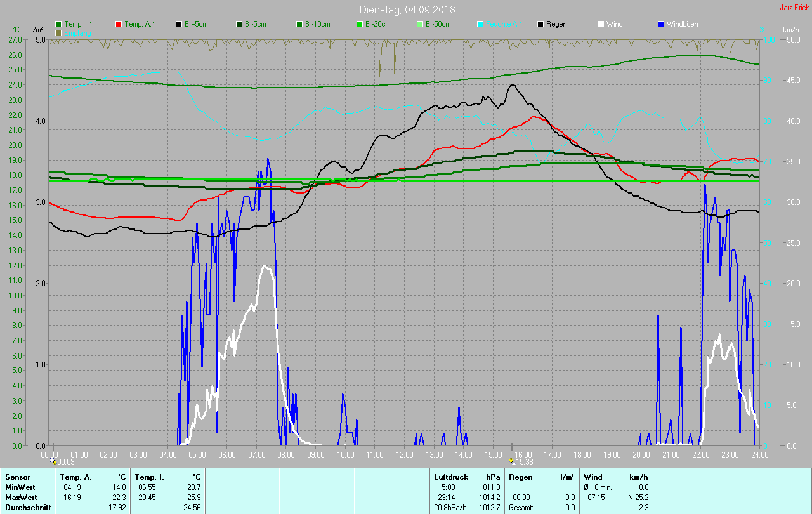Click the white Wind legend swatch
812x514 pixels.
point(601,24)
